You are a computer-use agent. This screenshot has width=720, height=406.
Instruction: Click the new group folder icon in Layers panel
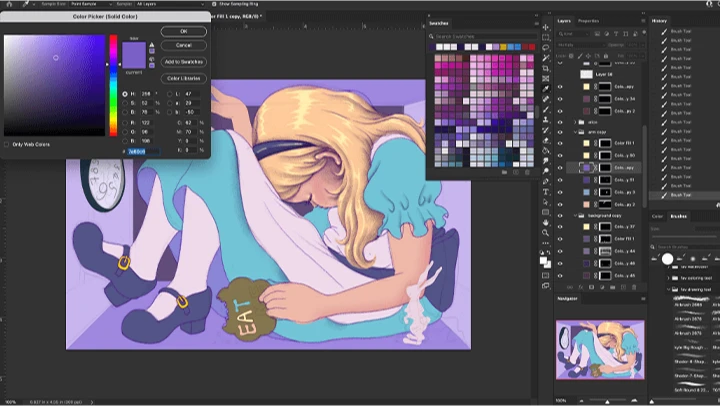(x=613, y=287)
